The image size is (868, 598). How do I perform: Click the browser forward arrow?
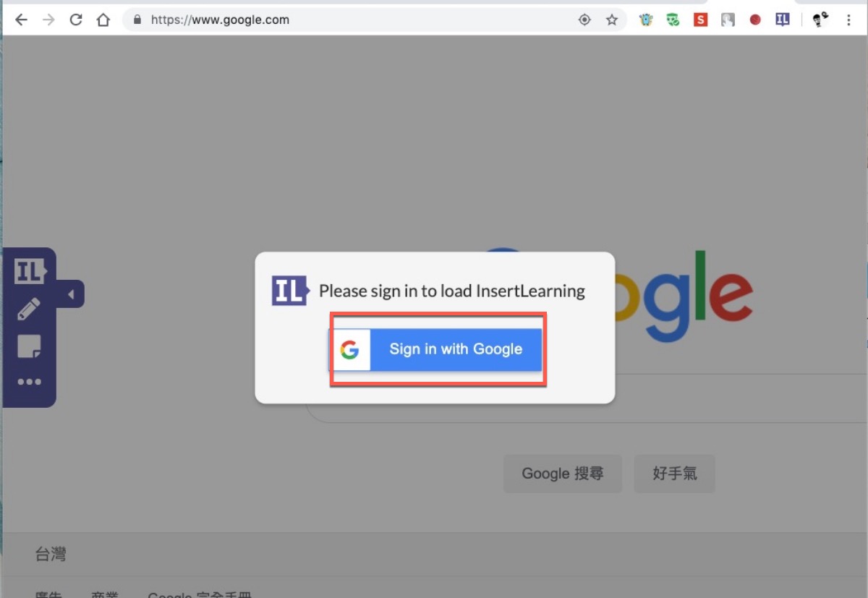[48, 20]
